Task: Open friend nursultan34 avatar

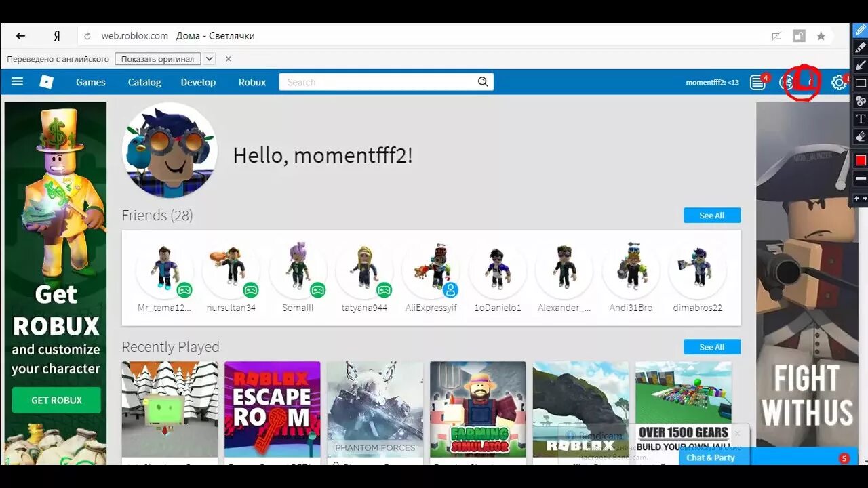Action: tap(231, 269)
